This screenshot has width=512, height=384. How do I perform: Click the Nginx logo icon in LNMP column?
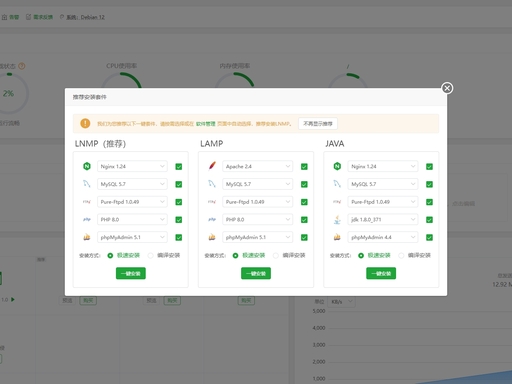(x=87, y=166)
